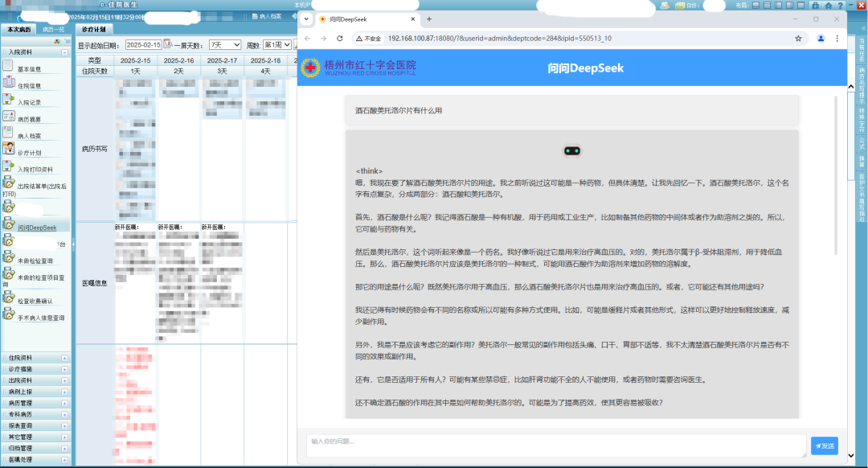Click the outer scroll-down arrow
868x468 pixels.
[851, 456]
